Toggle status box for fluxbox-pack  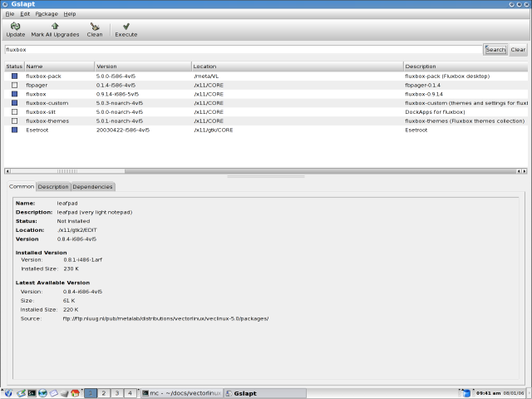point(14,76)
